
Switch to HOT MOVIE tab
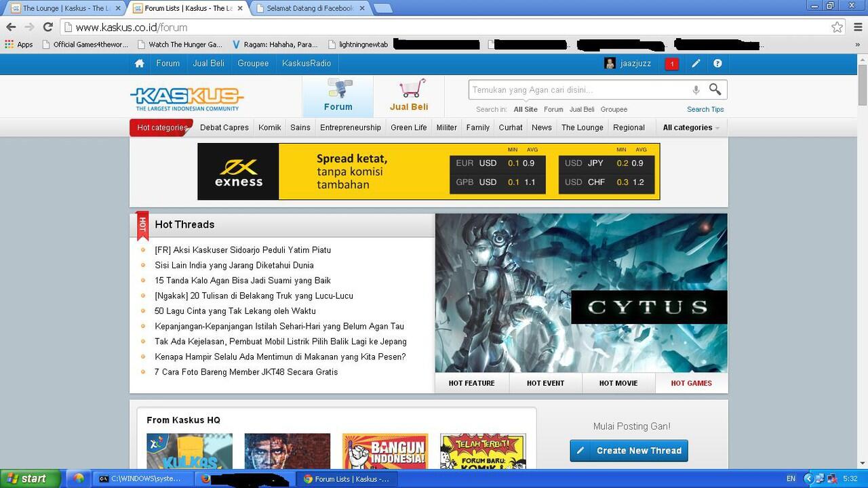[x=618, y=383]
